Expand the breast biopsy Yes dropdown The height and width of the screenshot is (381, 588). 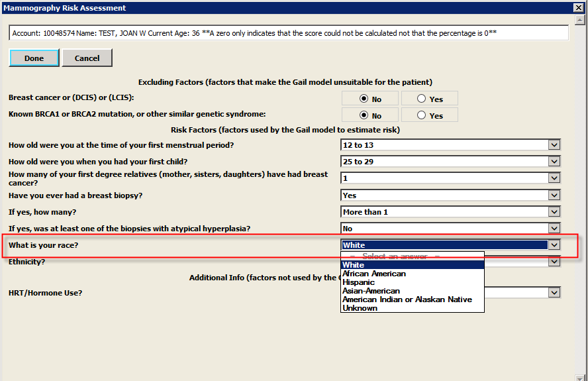554,195
